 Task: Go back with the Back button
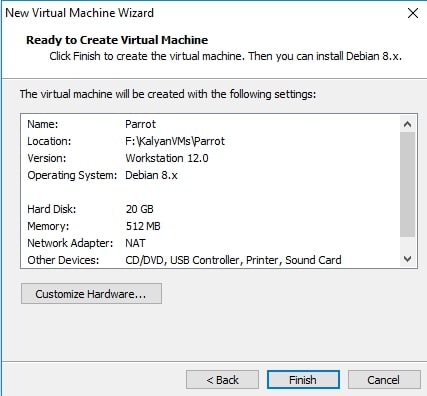222,380
